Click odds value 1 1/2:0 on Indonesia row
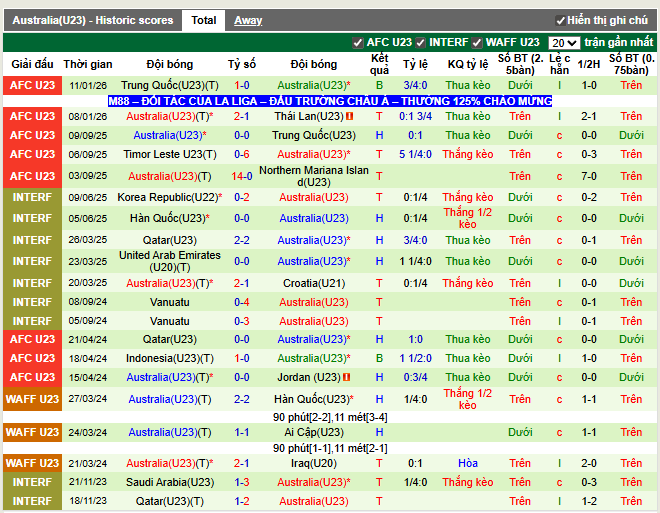The image size is (660, 513). pyautogui.click(x=415, y=358)
